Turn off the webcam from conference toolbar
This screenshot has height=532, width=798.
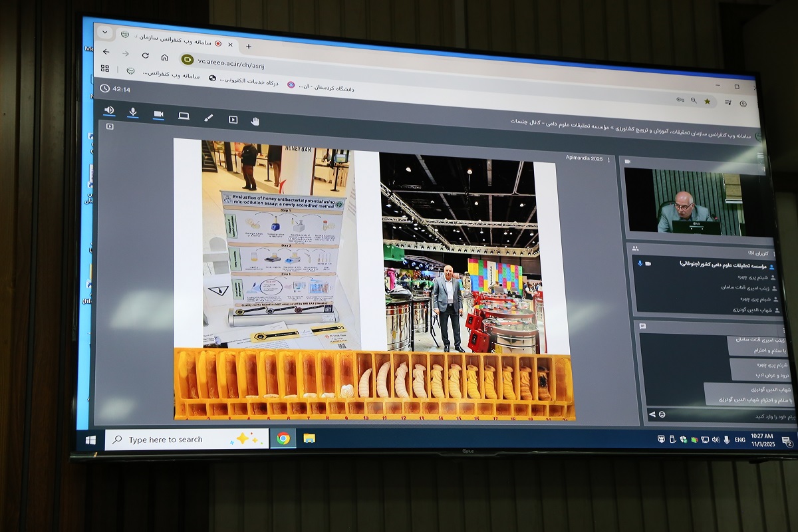(158, 114)
